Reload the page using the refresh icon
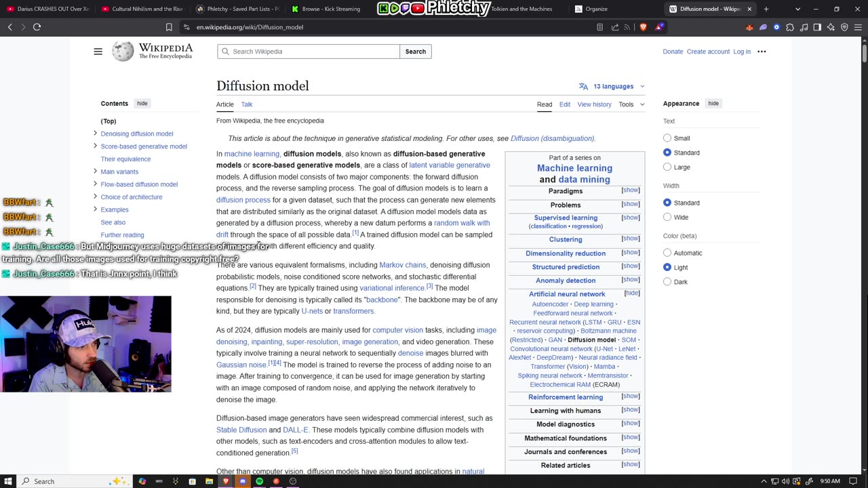Viewport: 868px width, 488px height. (37, 27)
